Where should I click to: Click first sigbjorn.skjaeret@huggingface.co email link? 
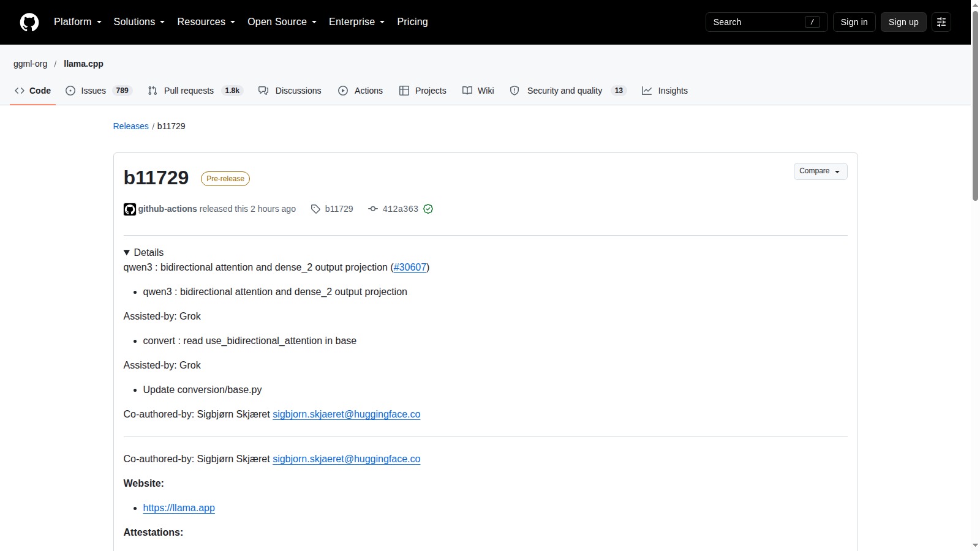347,414
